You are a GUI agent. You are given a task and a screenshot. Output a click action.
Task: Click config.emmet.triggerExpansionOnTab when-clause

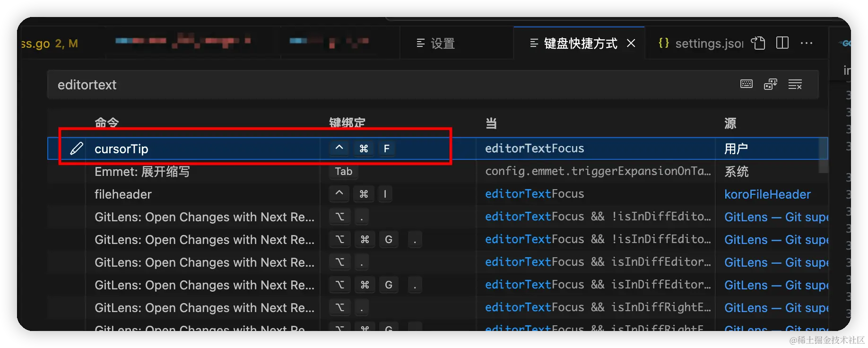tap(598, 171)
